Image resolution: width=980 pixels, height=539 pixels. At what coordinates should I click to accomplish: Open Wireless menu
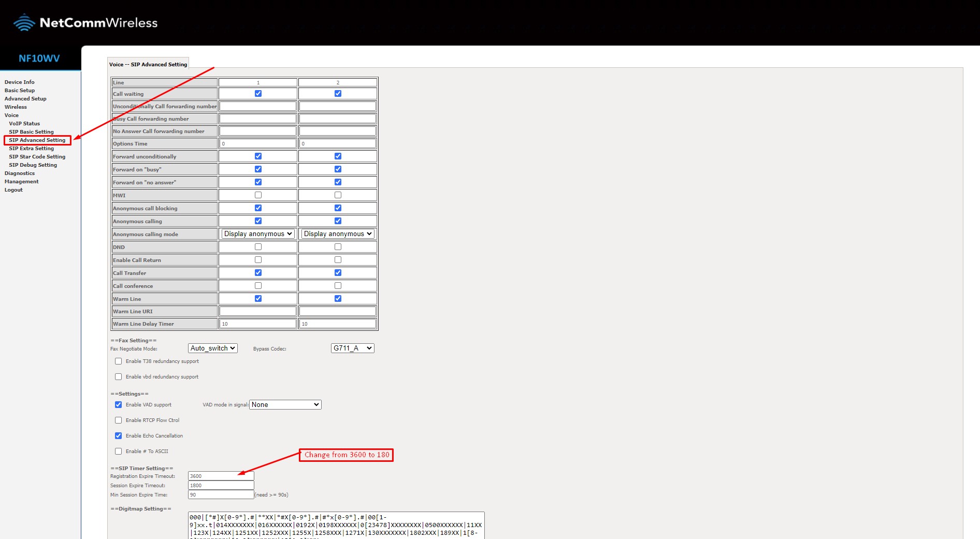pos(16,107)
